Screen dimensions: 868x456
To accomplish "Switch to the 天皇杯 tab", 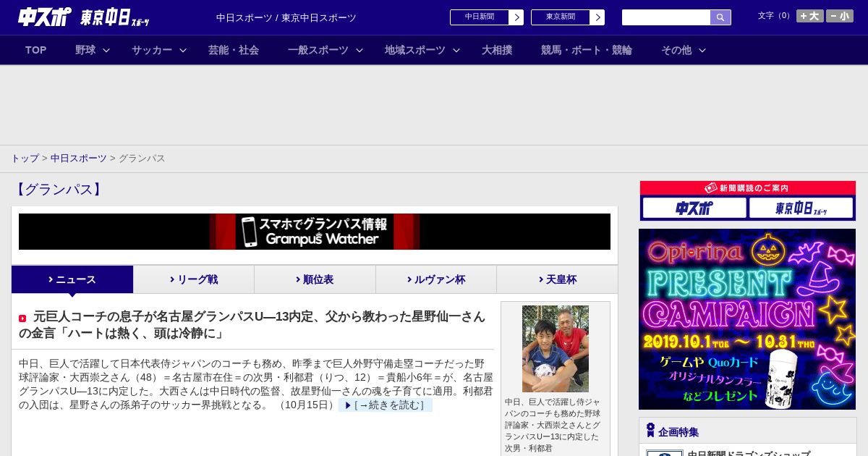I will (x=557, y=279).
